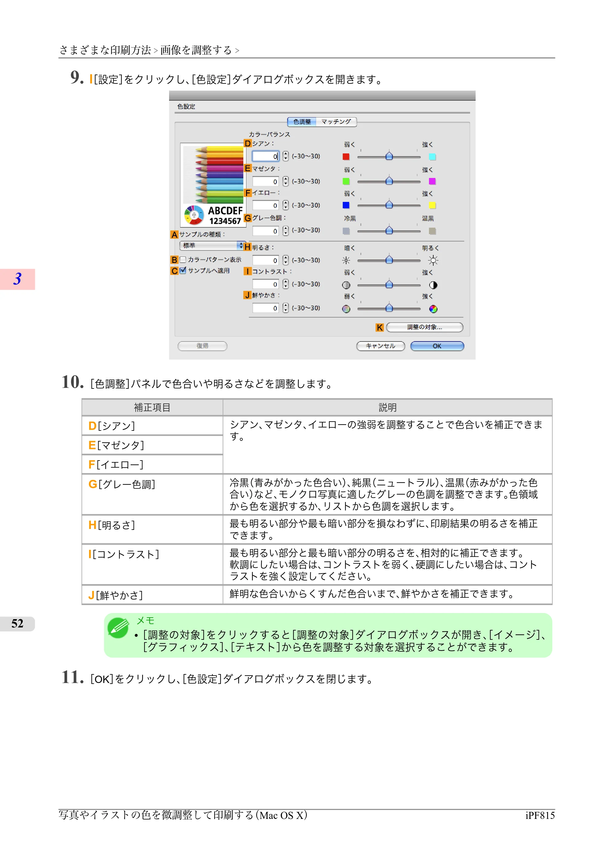The width and height of the screenshot is (614, 868).
Task: Click the キャンセル button
Action: click(x=380, y=346)
